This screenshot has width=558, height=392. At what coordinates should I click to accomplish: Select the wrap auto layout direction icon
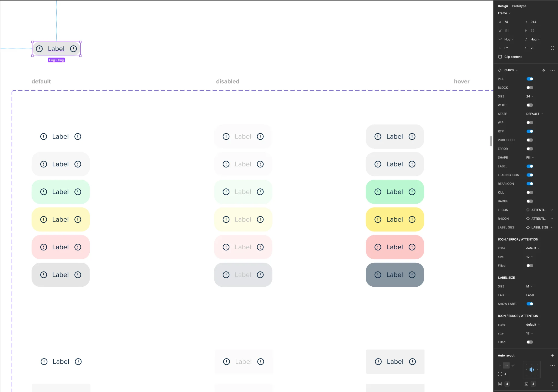(513, 365)
